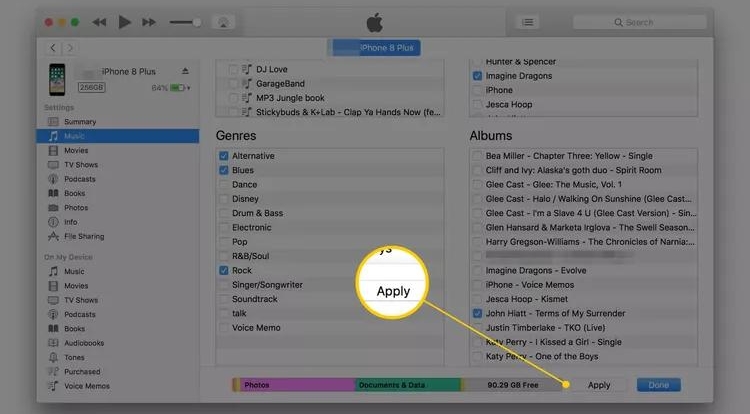
Task: Click the 256GB capacity label
Action: [x=91, y=87]
